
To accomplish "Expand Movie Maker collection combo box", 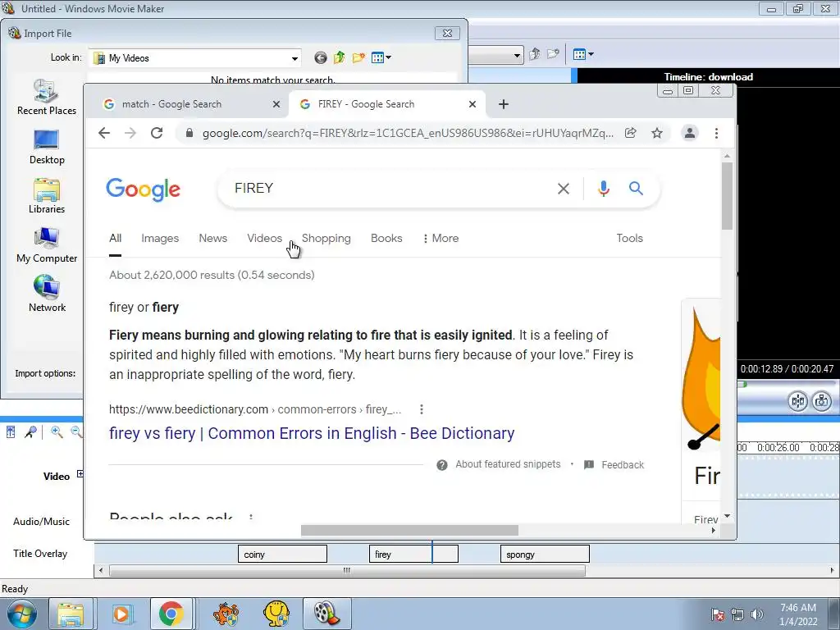I will (517, 55).
